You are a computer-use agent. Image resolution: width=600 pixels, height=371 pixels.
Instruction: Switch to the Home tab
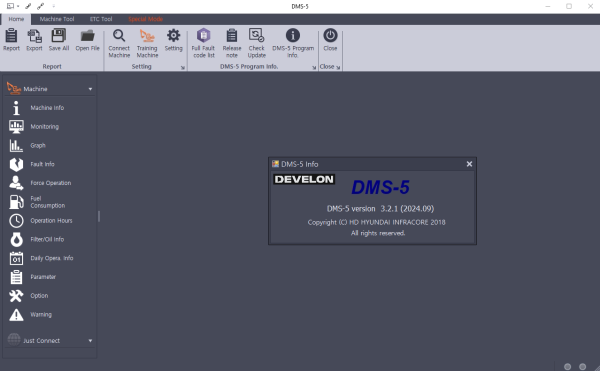point(16,19)
